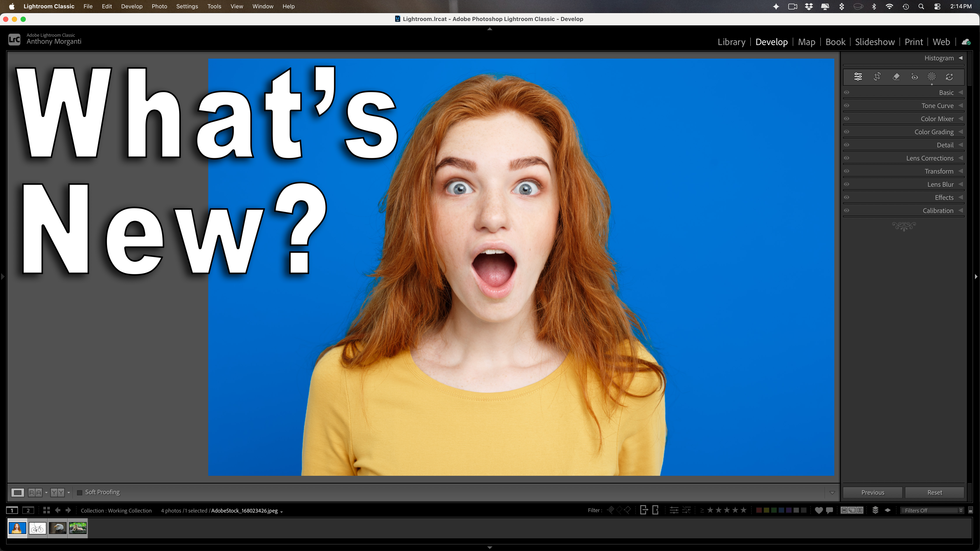Open the Photo menu
Image resolution: width=980 pixels, height=551 pixels.
(159, 7)
